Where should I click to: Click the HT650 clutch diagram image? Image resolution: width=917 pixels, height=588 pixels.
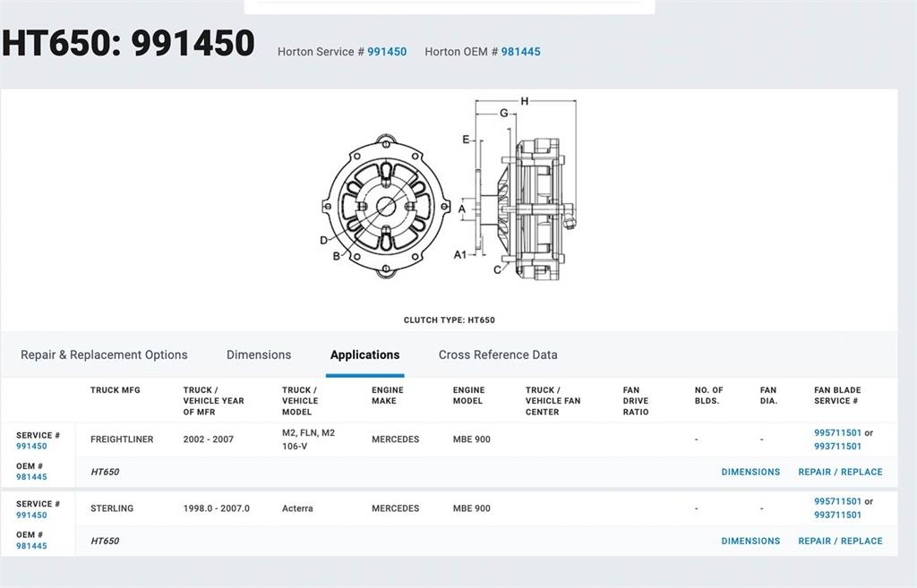[x=449, y=204]
